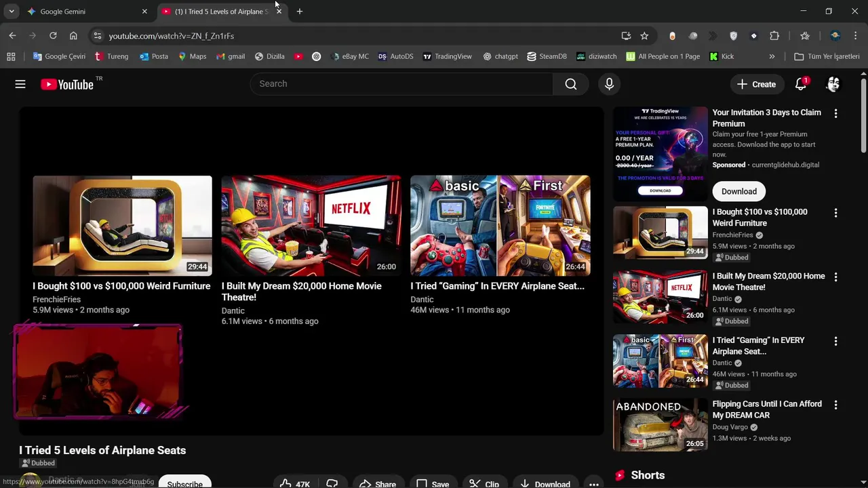Open the Maps bookmark

point(192,56)
